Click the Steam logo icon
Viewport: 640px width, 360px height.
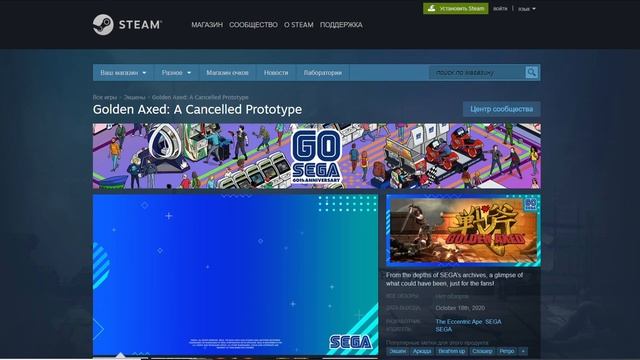[103, 24]
